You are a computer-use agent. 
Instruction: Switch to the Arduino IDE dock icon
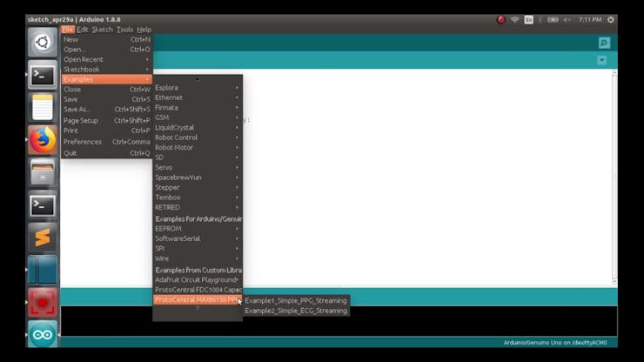tap(43, 334)
